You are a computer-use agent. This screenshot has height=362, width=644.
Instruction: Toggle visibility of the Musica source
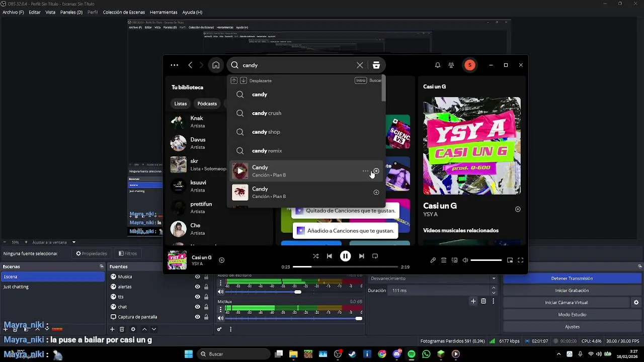(x=197, y=277)
